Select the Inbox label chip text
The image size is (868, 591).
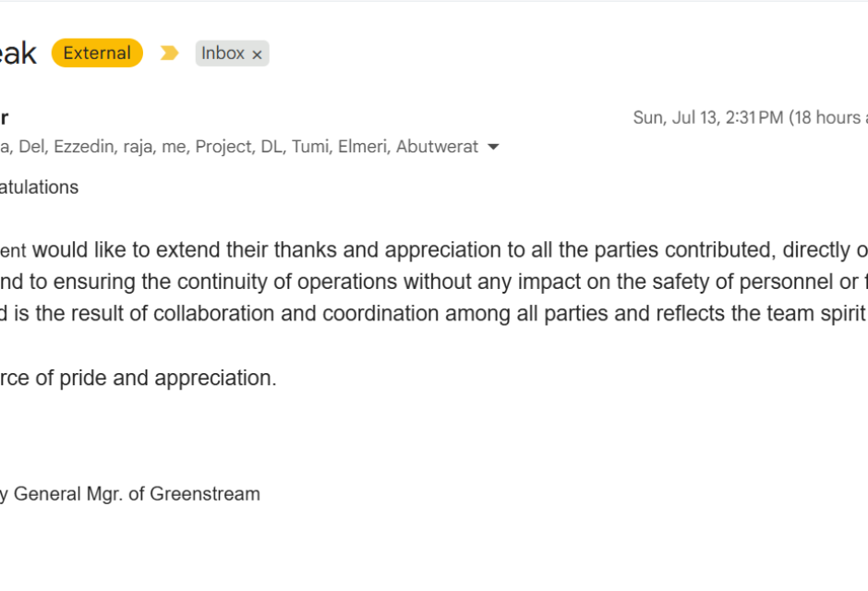[223, 54]
